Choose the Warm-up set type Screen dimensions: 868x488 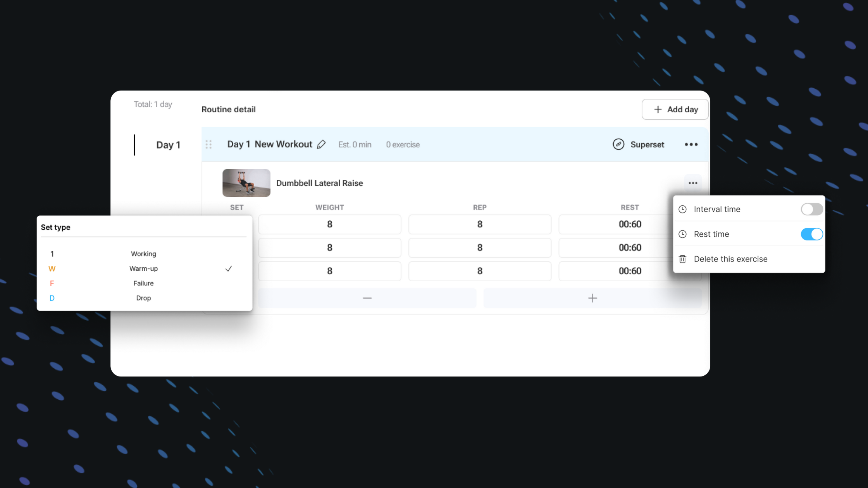click(143, 268)
